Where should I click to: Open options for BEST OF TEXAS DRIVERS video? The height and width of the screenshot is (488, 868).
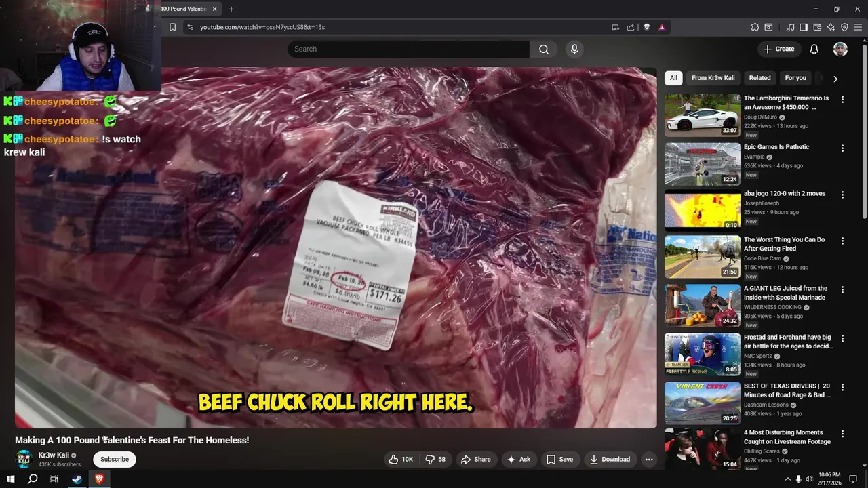[842, 387]
